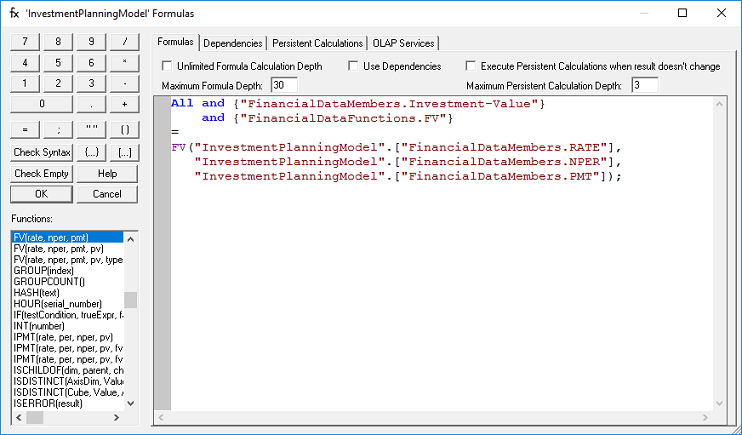This screenshot has width=742, height=435.
Task: Select ISCHILDOF(dim, parent function
Action: (68, 370)
